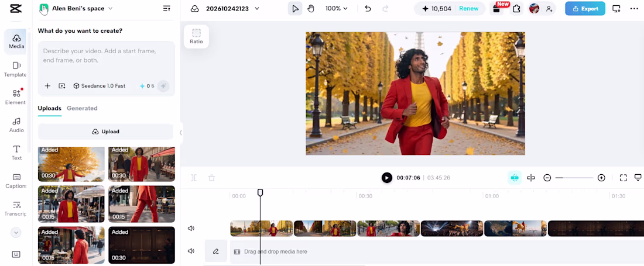The height and width of the screenshot is (266, 644).
Task: Open the Ratio setting
Action: 196,36
